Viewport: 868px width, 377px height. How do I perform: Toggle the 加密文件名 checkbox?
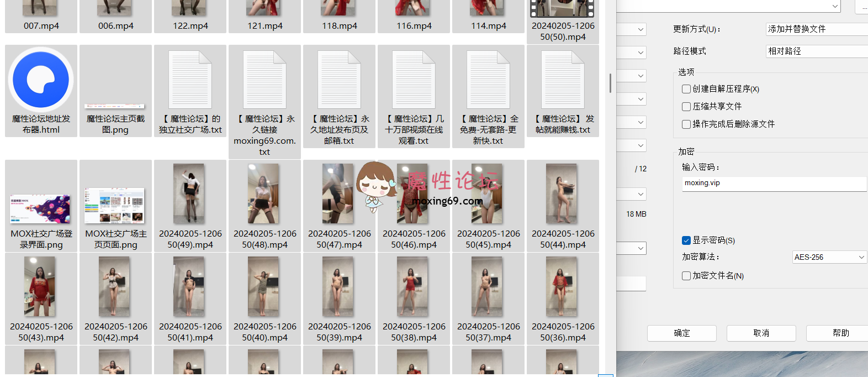point(686,276)
